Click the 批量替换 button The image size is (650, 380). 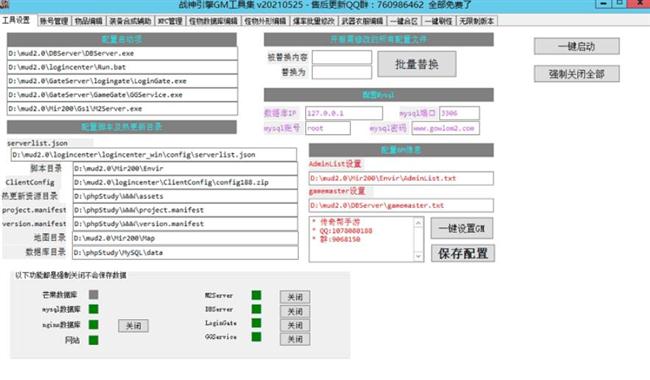tap(417, 64)
